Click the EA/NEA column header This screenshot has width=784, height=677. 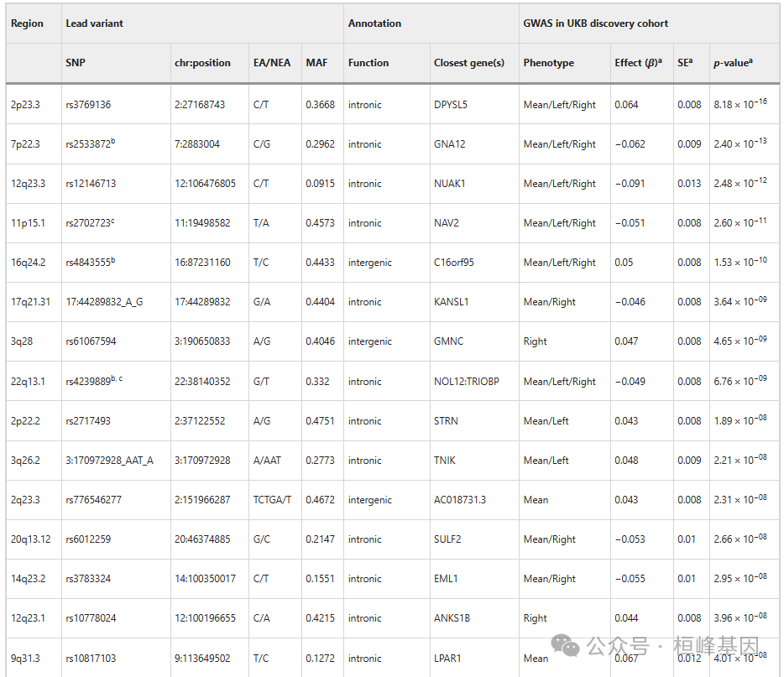click(x=271, y=62)
